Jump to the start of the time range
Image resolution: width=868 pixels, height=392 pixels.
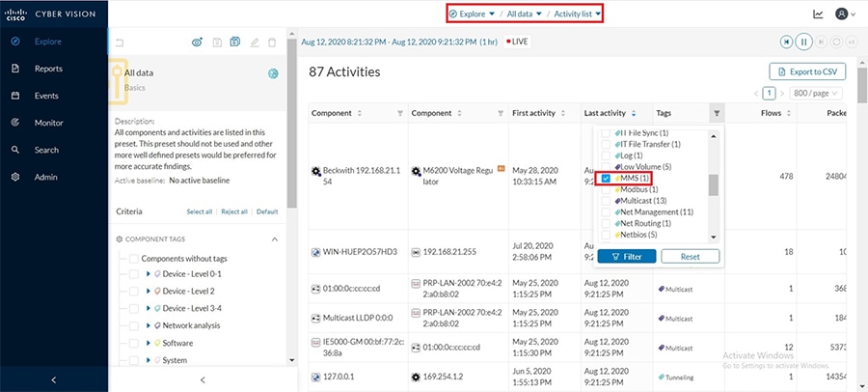tap(786, 42)
